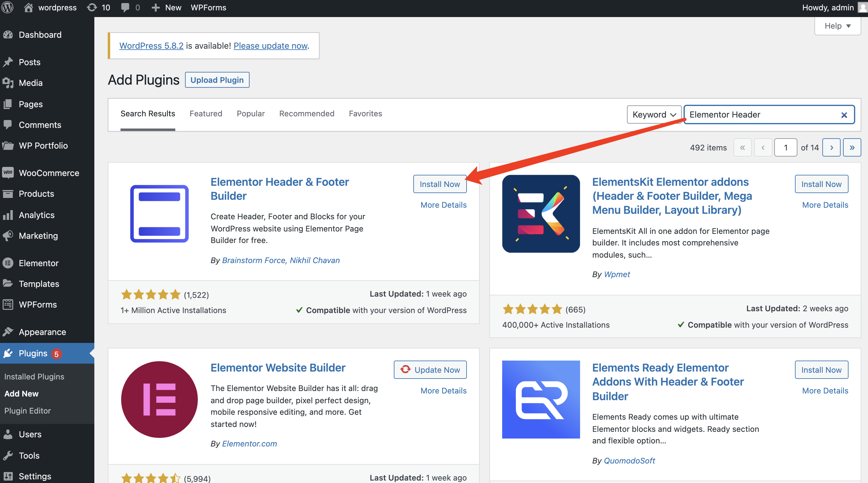Open Plugins menu in sidebar
Image resolution: width=868 pixels, height=483 pixels.
[47, 353]
